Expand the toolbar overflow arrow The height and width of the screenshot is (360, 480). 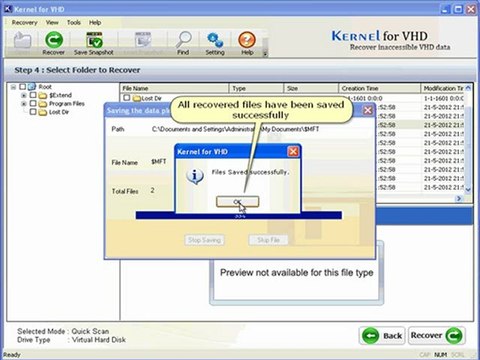click(265, 53)
